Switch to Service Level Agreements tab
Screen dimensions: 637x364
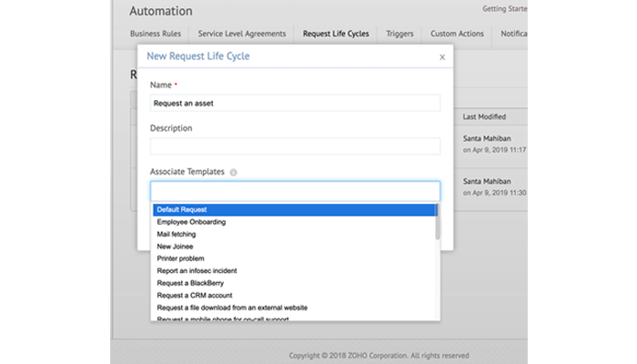pyautogui.click(x=242, y=35)
